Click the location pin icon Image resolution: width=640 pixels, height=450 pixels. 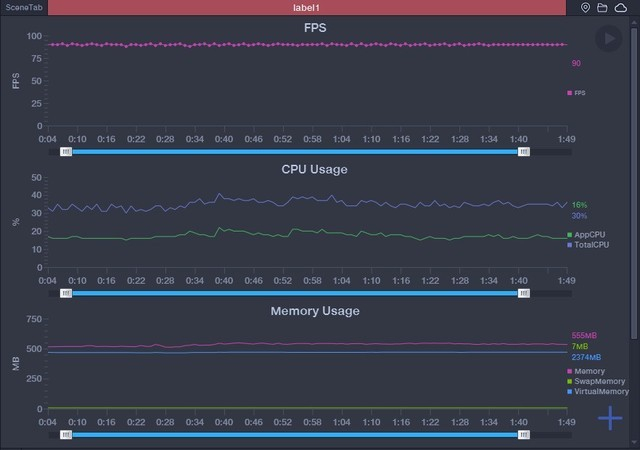(x=586, y=7)
